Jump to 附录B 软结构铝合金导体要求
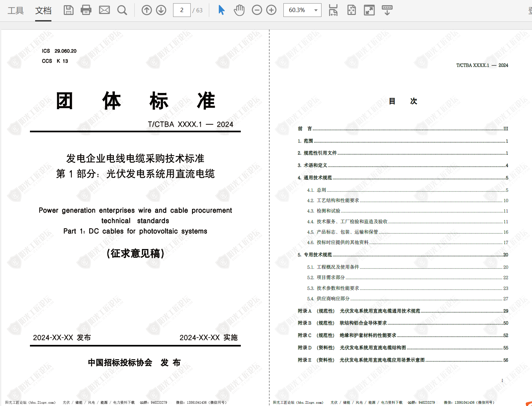 (x=403, y=323)
